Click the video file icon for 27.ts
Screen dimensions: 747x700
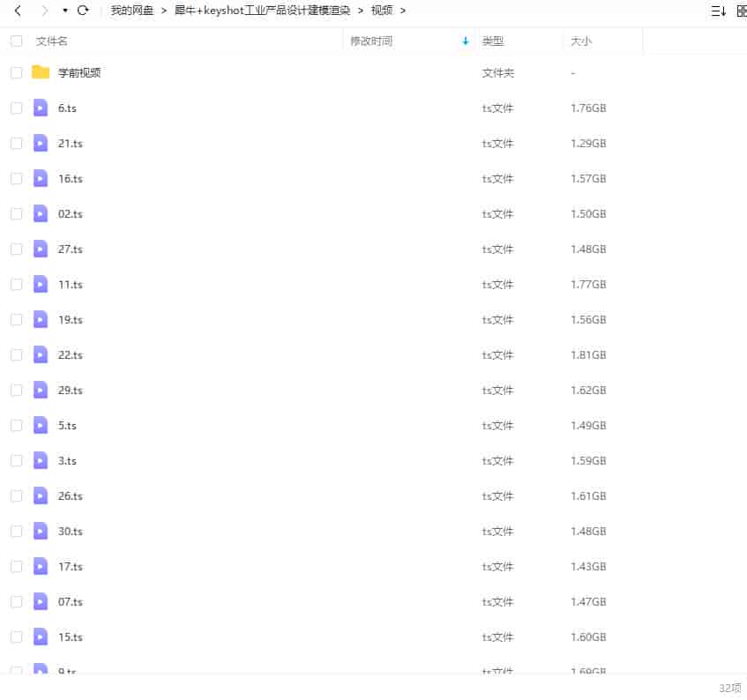pyautogui.click(x=40, y=249)
